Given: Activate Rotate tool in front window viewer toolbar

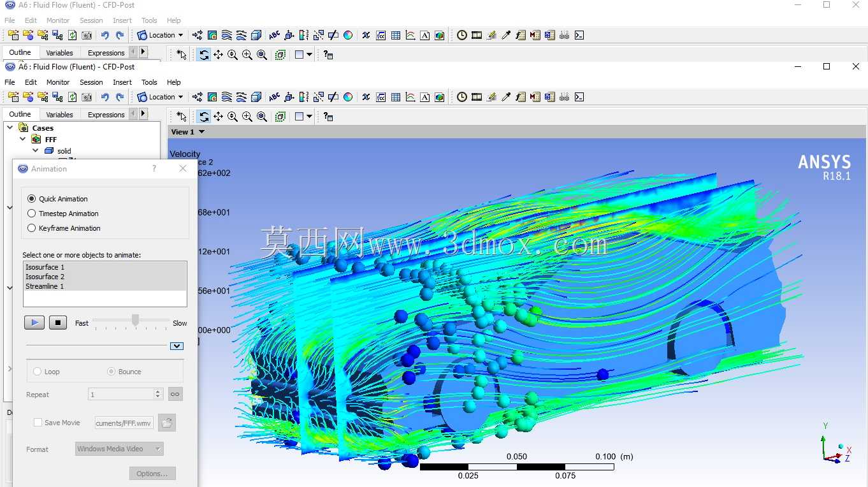Looking at the screenshot, I should point(204,117).
